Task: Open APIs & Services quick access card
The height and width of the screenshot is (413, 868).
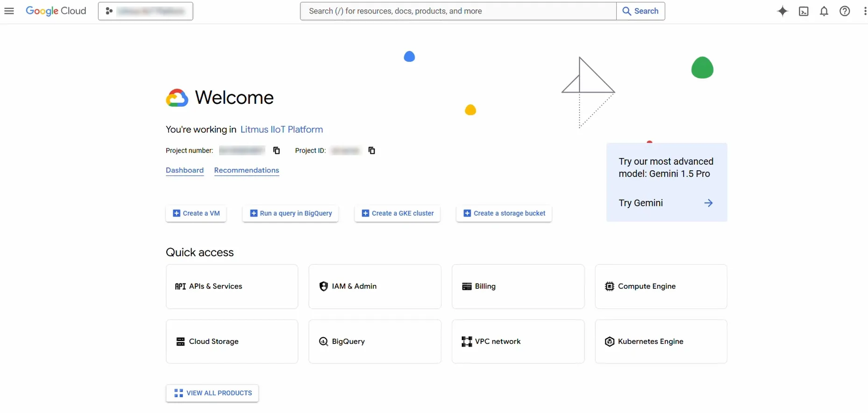Action: coord(232,287)
